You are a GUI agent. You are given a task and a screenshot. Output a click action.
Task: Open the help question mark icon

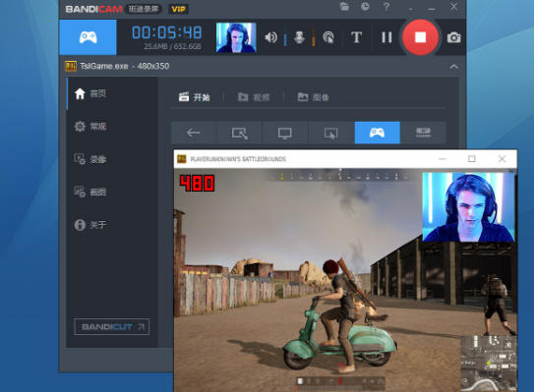pos(386,7)
